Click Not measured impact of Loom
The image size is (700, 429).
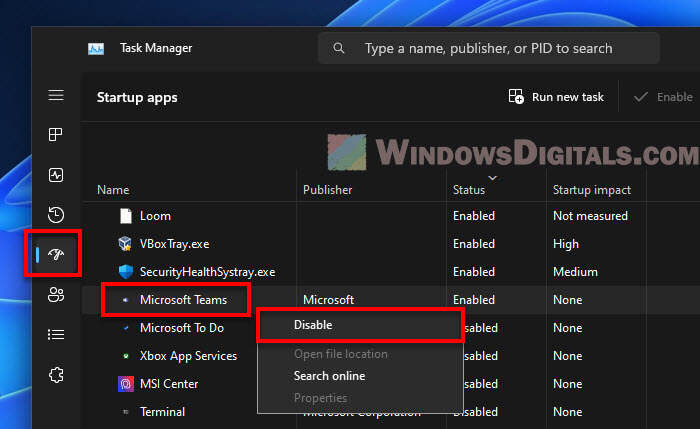(x=590, y=216)
